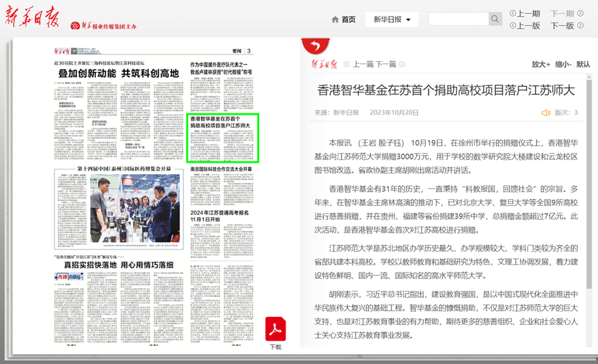The image size is (598, 364).
Task: Play article audio with speaker icon
Action: click(546, 113)
